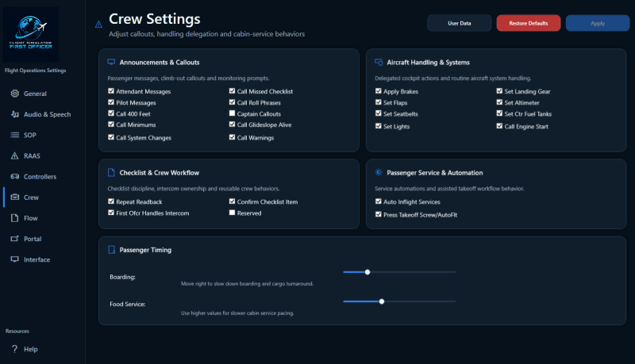Toggle Auto Inflight Services
The image size is (635, 364).
coord(379,201)
